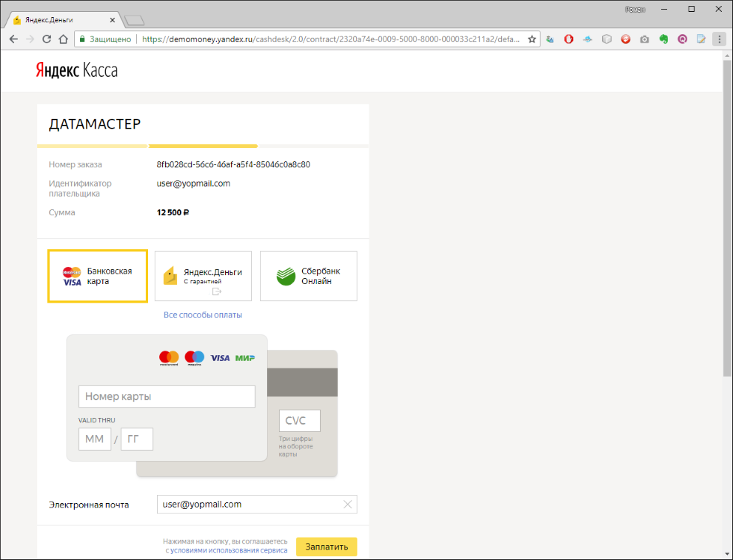Click the amount 12 500 ₽
The height and width of the screenshot is (560, 733).
(173, 212)
